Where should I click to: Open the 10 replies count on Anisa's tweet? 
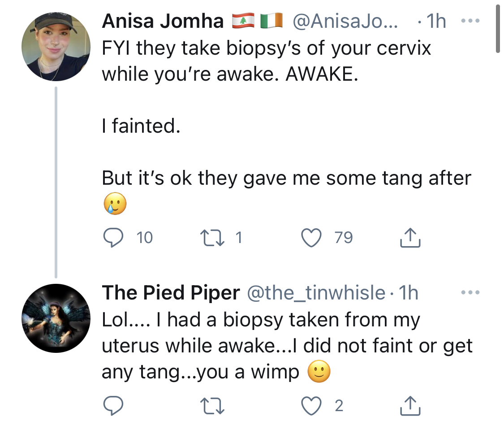pyautogui.click(x=144, y=238)
